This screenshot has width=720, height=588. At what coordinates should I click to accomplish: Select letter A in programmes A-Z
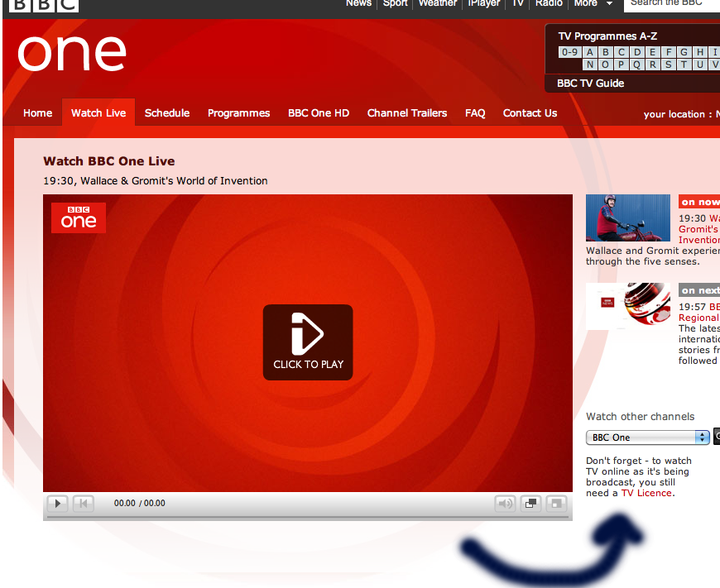(x=591, y=52)
